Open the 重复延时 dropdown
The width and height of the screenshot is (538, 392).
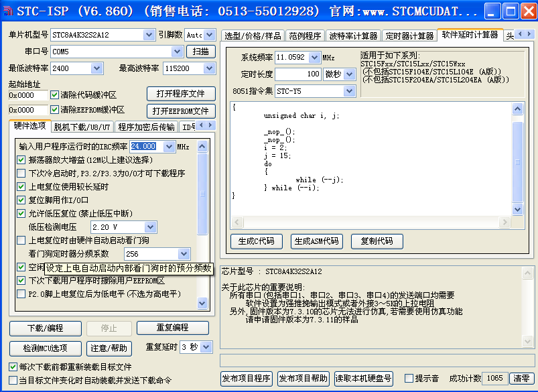[x=206, y=347]
